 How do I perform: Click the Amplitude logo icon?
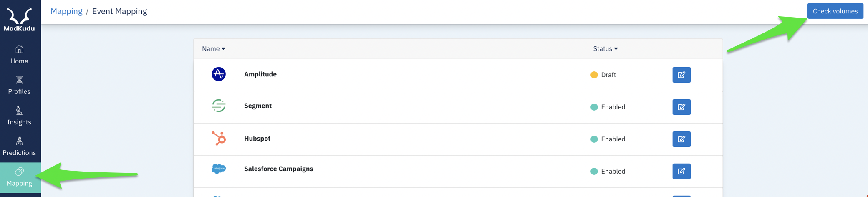coord(219,74)
